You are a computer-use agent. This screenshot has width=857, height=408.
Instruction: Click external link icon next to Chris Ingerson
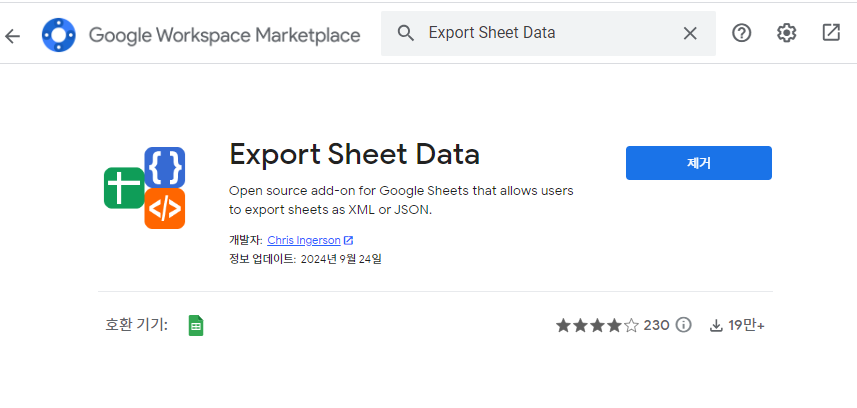click(x=348, y=240)
